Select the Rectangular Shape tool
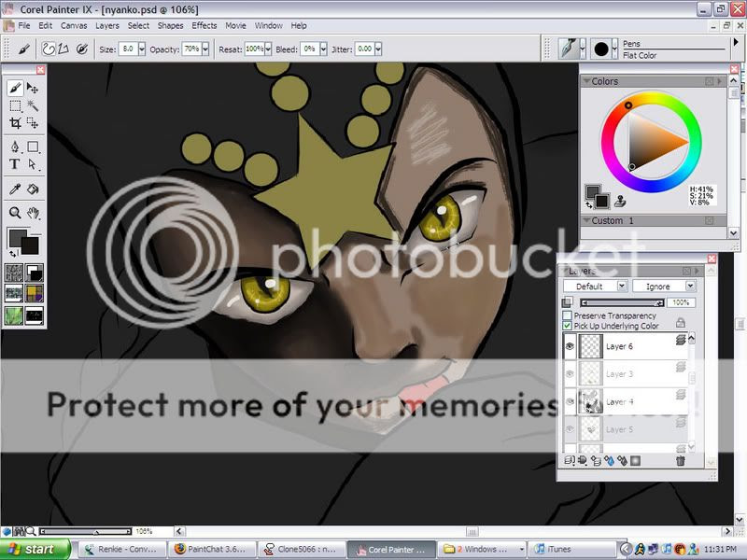Viewport: 747px width, 560px height. pyautogui.click(x=33, y=147)
